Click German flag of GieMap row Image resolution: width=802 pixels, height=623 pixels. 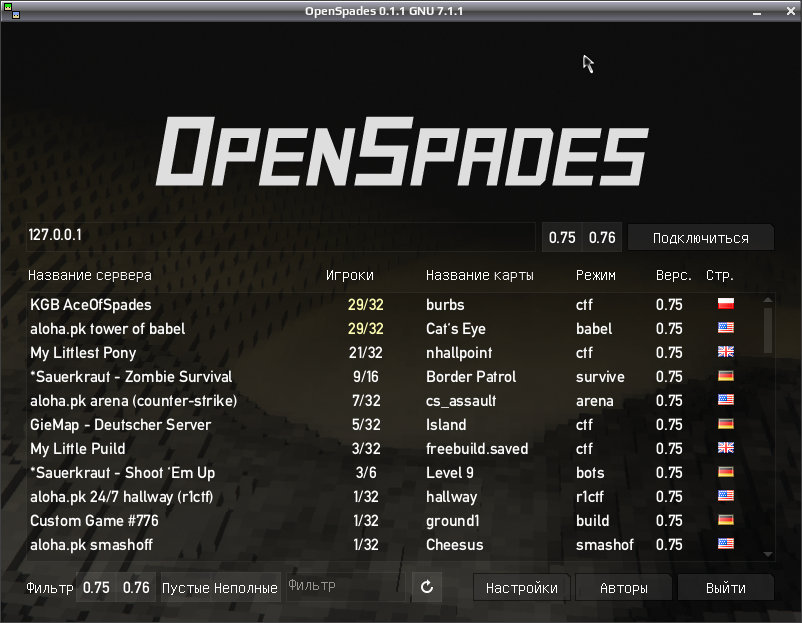[725, 424]
